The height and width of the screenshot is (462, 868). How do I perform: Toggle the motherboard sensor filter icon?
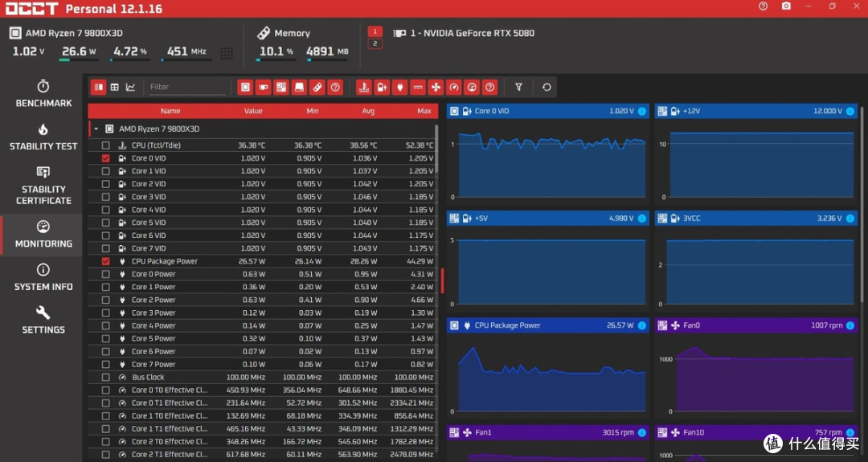click(281, 87)
